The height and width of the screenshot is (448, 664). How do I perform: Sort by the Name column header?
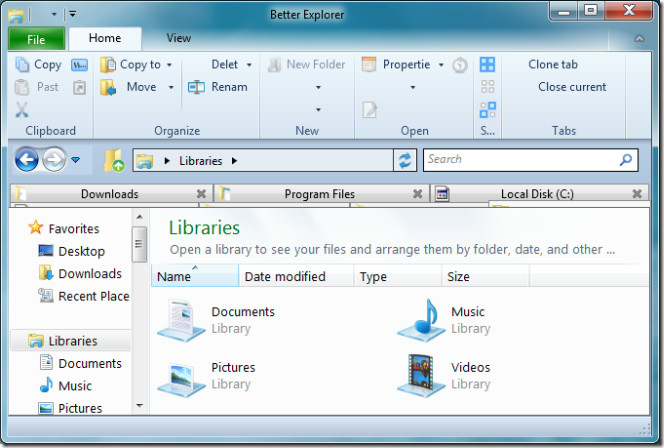195,277
